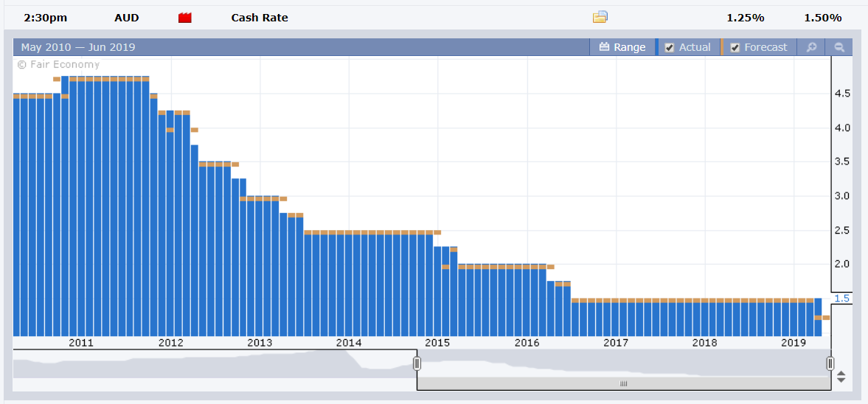Uncheck the Actual series checkbox

pyautogui.click(x=670, y=47)
